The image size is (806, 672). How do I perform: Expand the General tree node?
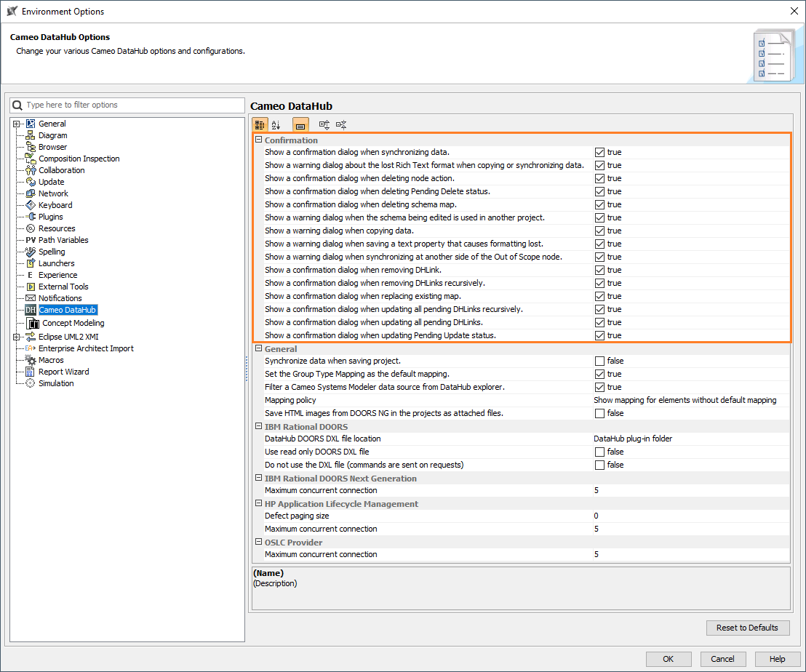[16, 123]
